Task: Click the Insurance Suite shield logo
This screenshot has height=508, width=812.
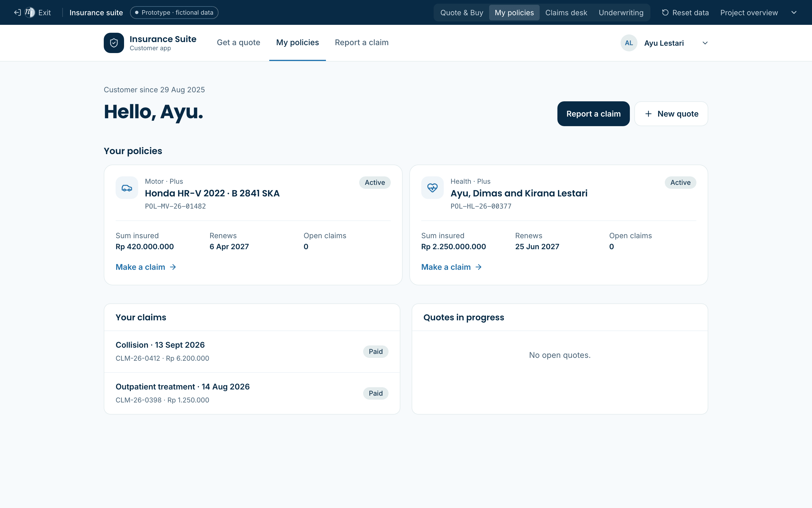Action: pos(114,43)
